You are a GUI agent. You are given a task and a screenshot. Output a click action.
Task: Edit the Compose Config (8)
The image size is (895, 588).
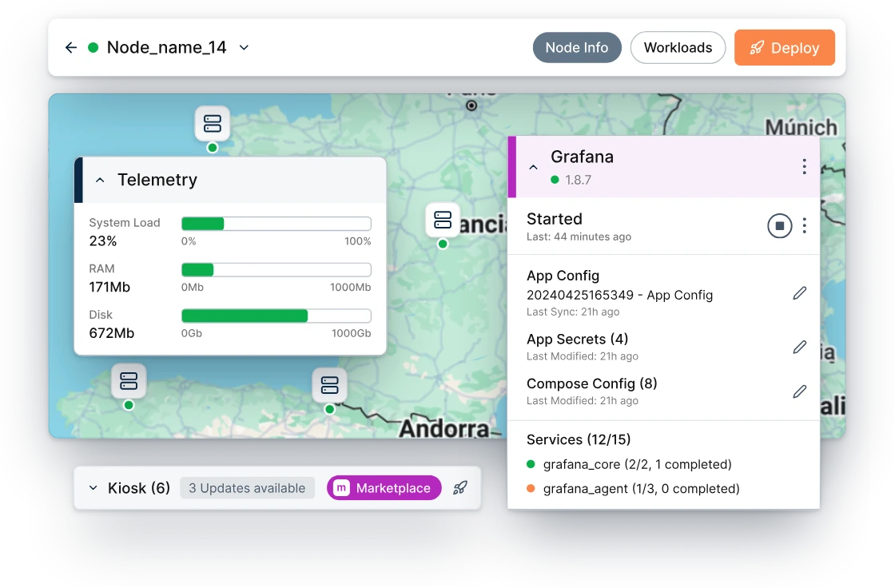point(800,391)
